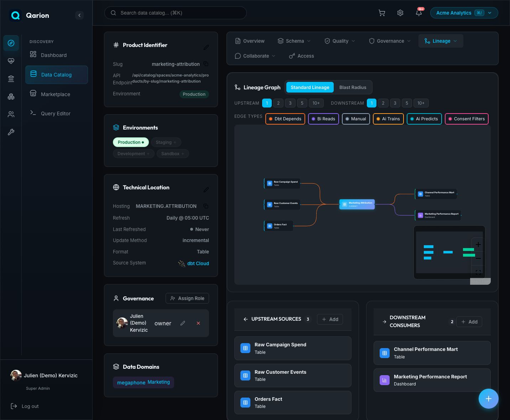Remove owner role red X
Screen dimensions: 510x420
click(x=198, y=323)
